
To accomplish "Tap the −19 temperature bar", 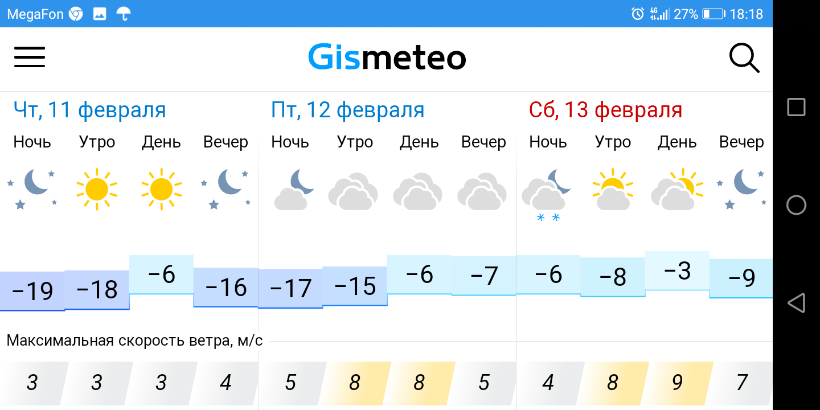I will tap(32, 291).
